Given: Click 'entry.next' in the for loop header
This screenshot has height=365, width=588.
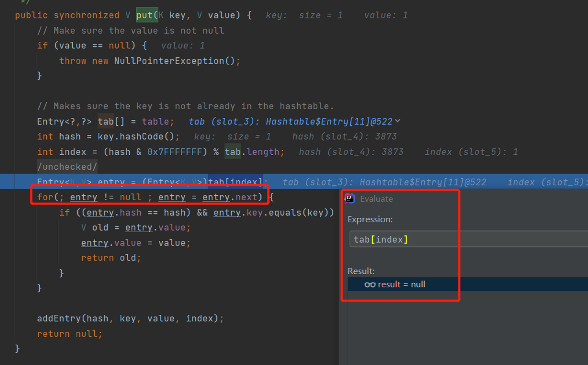Looking at the screenshot, I should pos(230,197).
